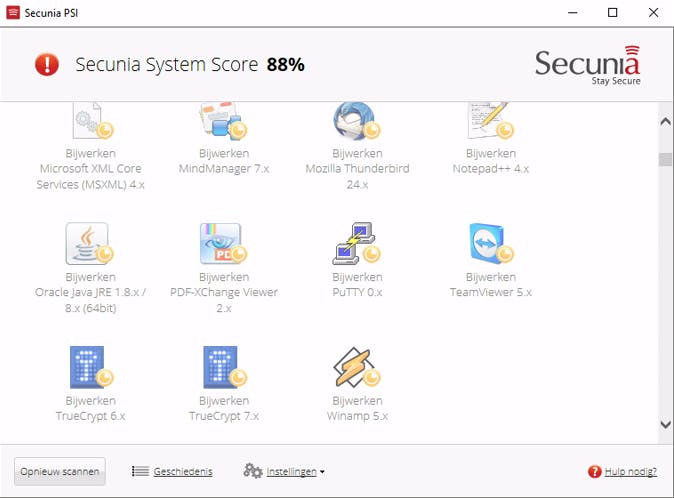
Task: Minimize the Secunia PSI window
Action: pos(573,12)
